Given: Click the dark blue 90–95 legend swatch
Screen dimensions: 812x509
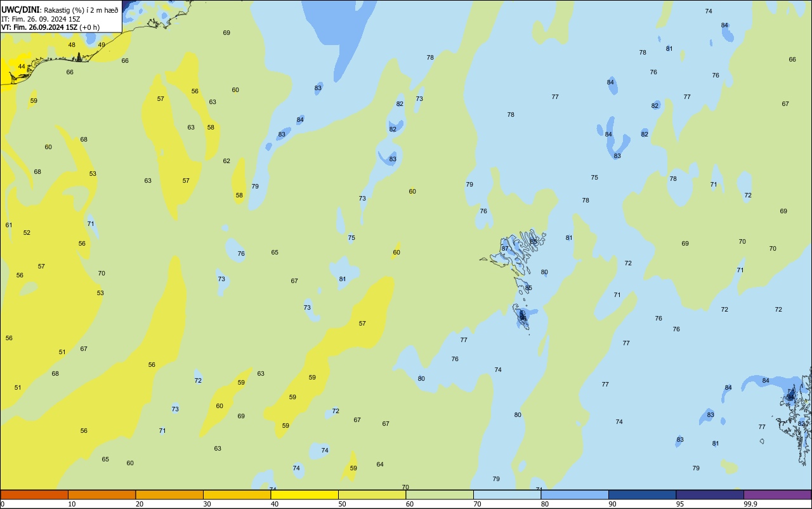Looking at the screenshot, I should [642, 494].
